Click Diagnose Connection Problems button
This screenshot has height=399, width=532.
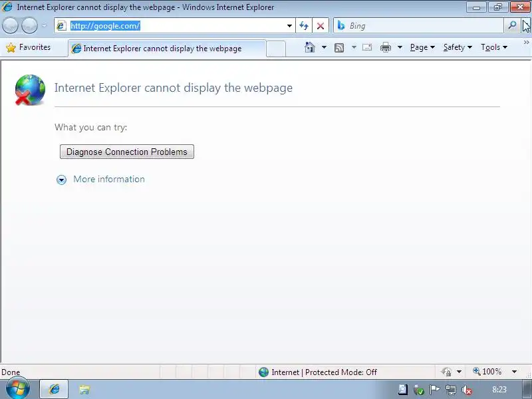pos(127,152)
